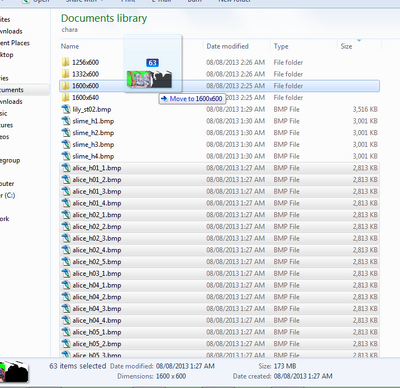Click the slime_h1.bmp file icon
The image size is (400, 388).
tap(66, 121)
